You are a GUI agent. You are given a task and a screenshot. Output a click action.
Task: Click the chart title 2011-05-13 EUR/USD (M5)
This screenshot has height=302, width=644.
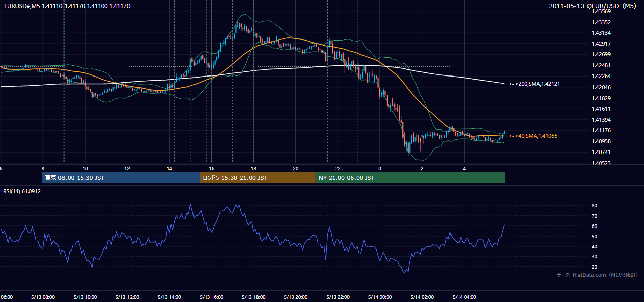click(594, 6)
